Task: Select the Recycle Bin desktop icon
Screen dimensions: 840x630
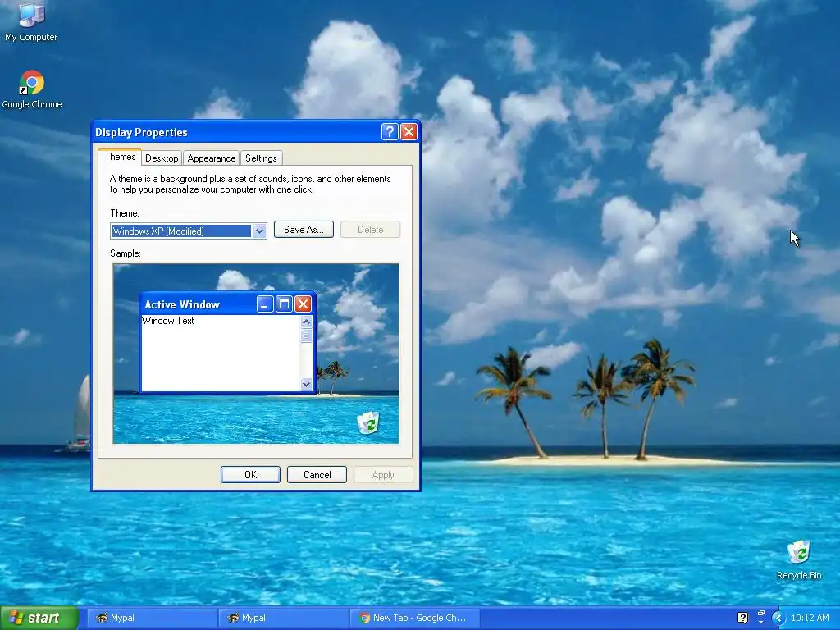Action: point(799,559)
